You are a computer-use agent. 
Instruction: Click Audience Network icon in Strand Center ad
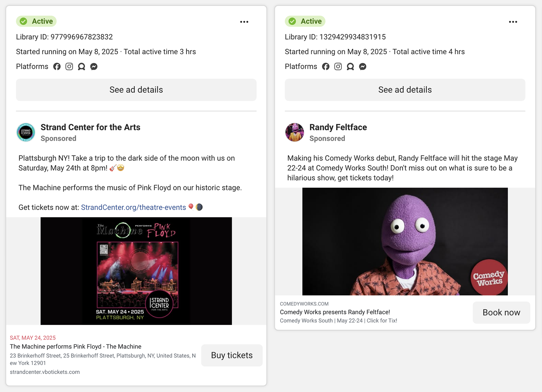coord(81,66)
